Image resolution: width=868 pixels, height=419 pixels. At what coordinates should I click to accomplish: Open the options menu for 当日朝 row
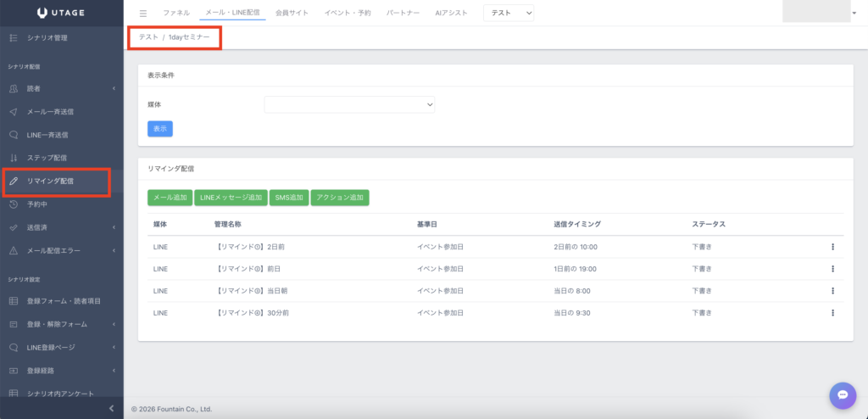click(x=832, y=291)
